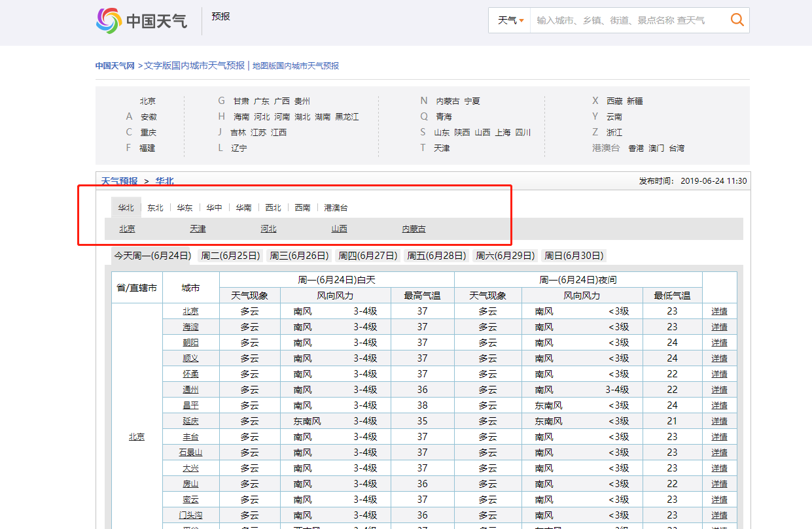Open the 北京 province cell link
The width and height of the screenshot is (812, 529).
click(x=136, y=437)
